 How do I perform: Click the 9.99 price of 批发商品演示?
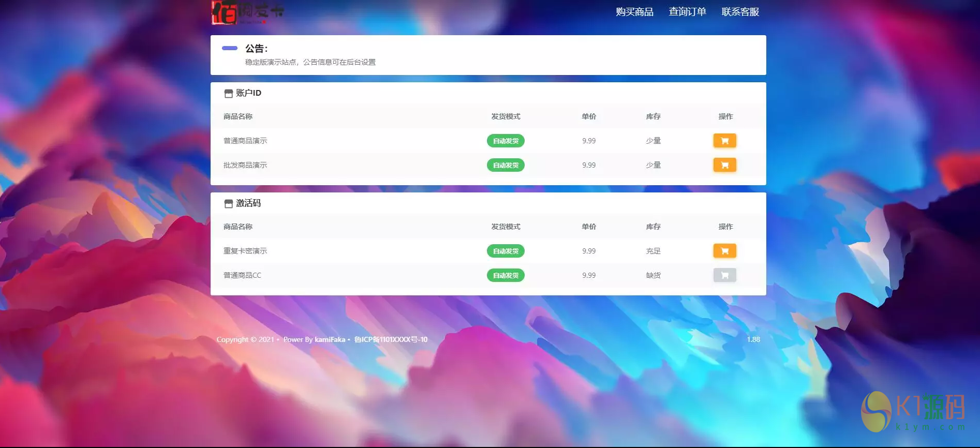pos(589,165)
